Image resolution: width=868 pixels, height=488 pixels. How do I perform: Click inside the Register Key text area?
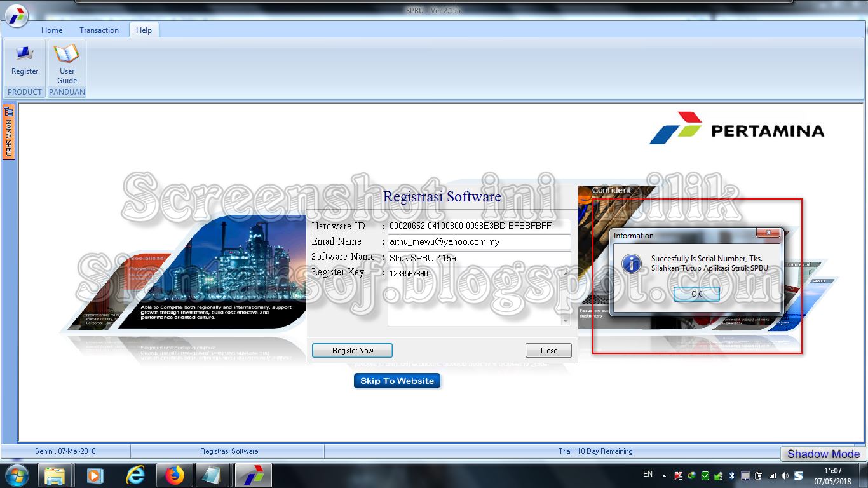(x=475, y=297)
